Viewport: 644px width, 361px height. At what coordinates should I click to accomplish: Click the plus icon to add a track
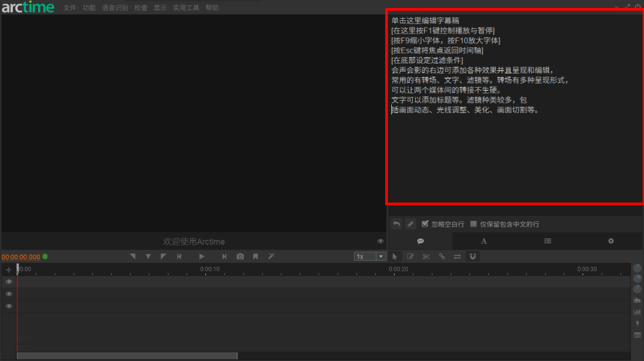9,270
